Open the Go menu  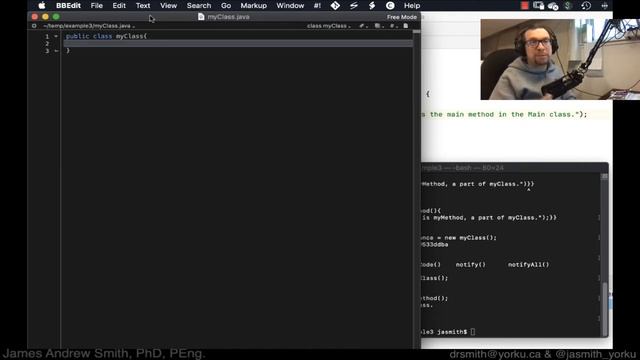pyautogui.click(x=226, y=6)
